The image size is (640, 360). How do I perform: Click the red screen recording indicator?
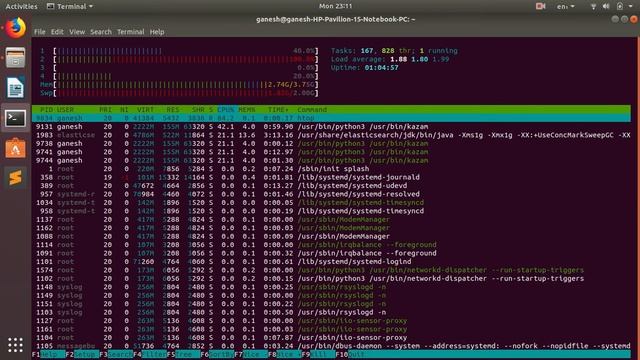click(x=540, y=6)
